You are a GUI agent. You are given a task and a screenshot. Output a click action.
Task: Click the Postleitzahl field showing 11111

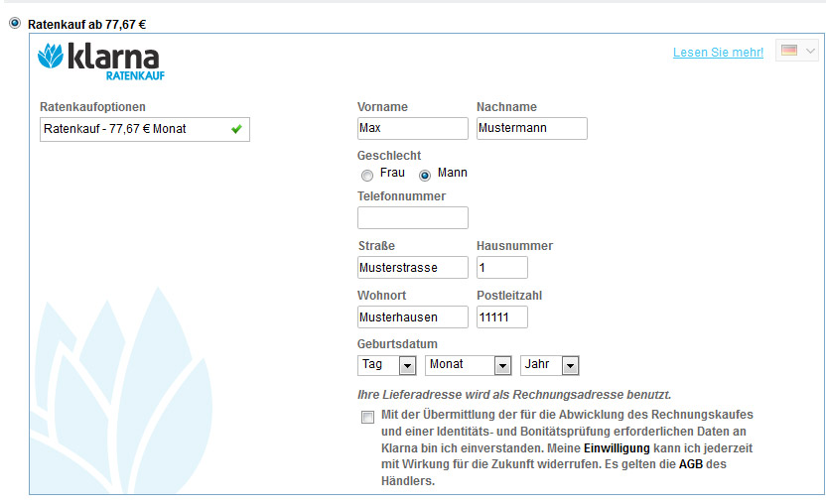(501, 317)
